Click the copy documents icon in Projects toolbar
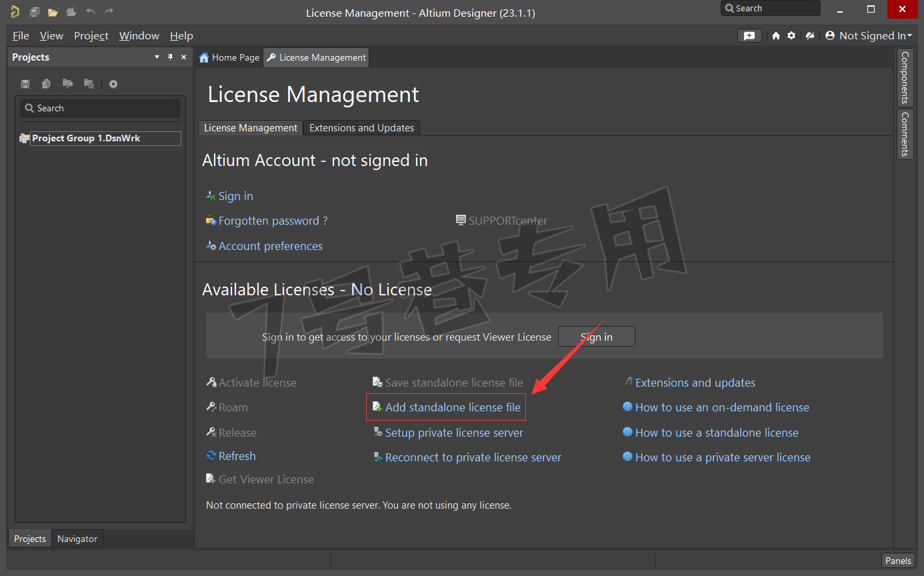 pyautogui.click(x=46, y=84)
